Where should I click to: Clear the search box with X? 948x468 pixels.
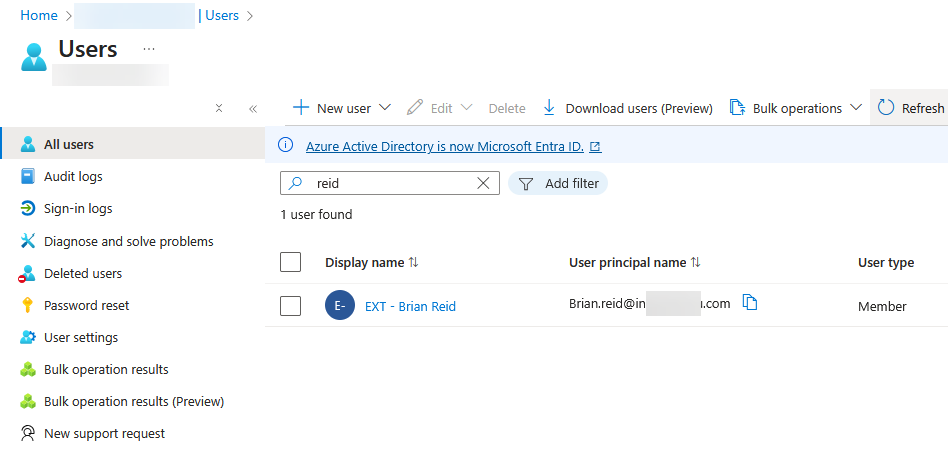click(484, 183)
